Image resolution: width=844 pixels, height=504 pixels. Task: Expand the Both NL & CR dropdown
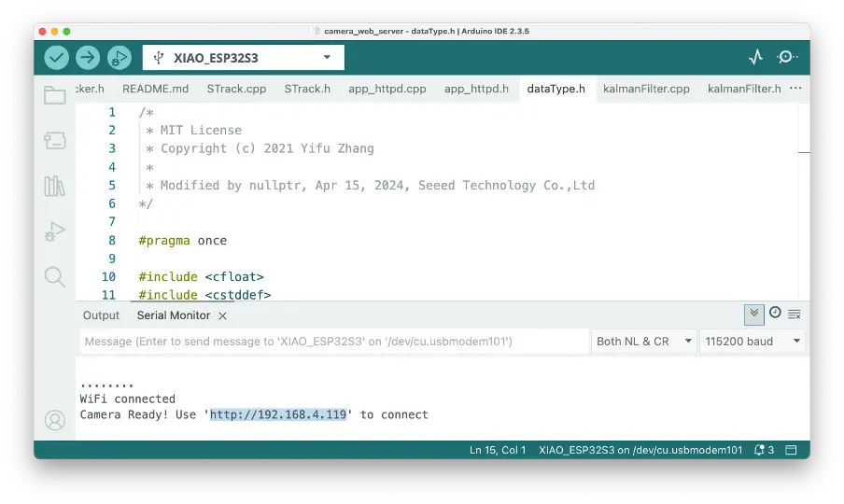click(644, 342)
